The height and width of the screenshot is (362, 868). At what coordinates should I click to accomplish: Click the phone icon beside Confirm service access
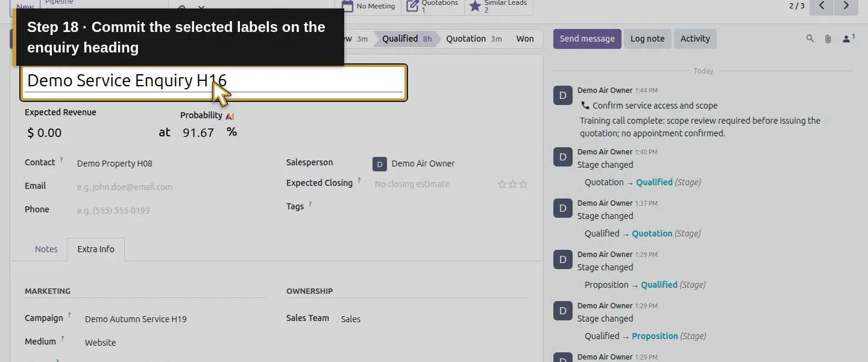[x=585, y=106]
